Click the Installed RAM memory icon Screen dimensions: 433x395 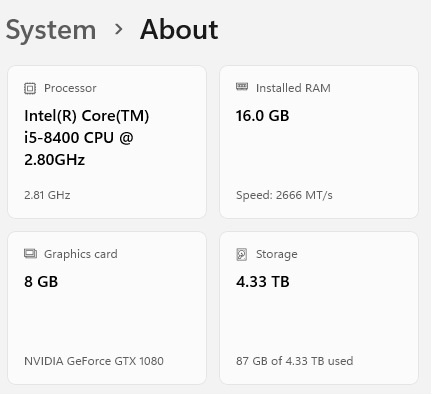[x=242, y=87]
